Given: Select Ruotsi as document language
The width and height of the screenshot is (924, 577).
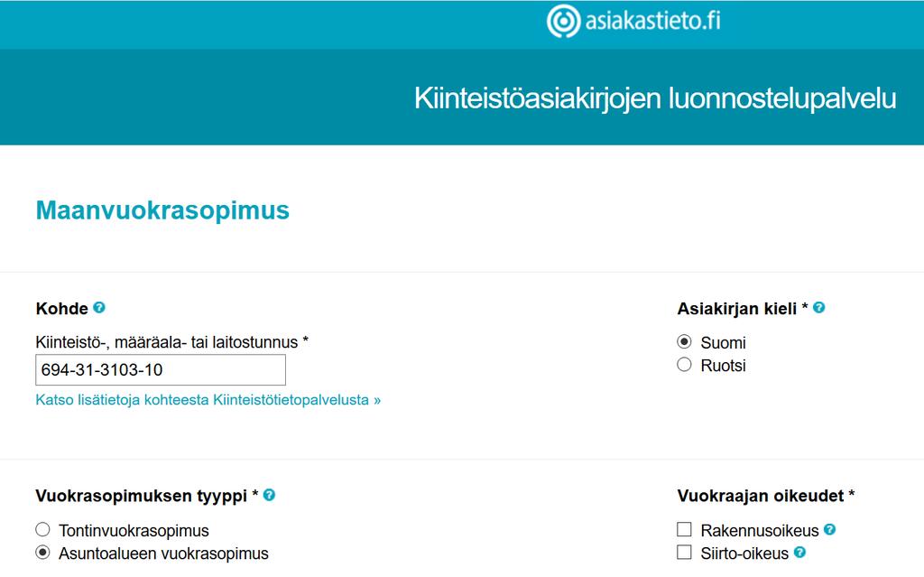Looking at the screenshot, I should point(684,365).
